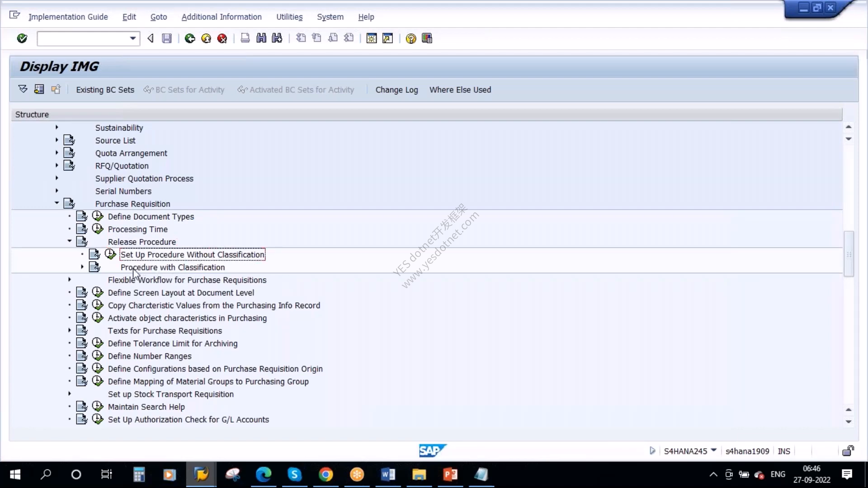Click the yellow Exit icon

pyautogui.click(x=206, y=38)
